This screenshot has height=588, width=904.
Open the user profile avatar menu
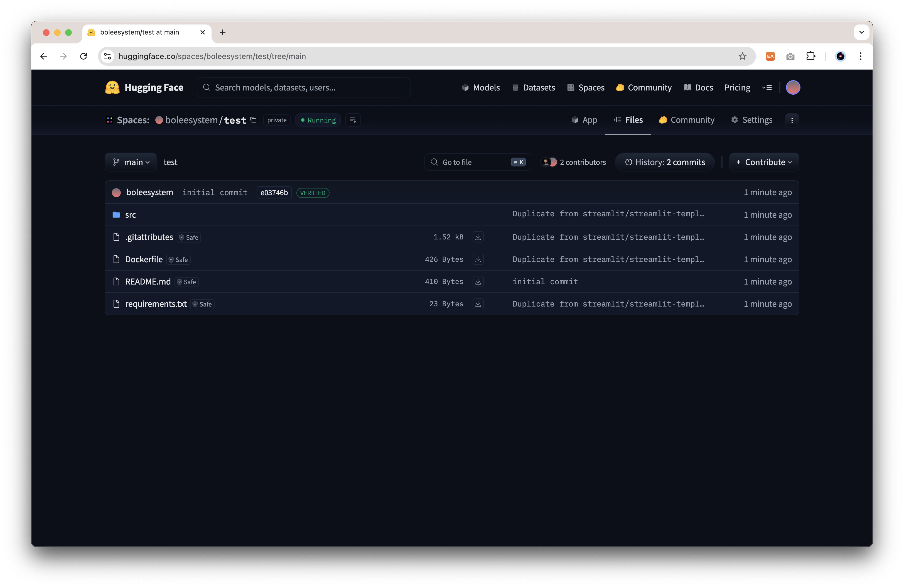pos(793,88)
